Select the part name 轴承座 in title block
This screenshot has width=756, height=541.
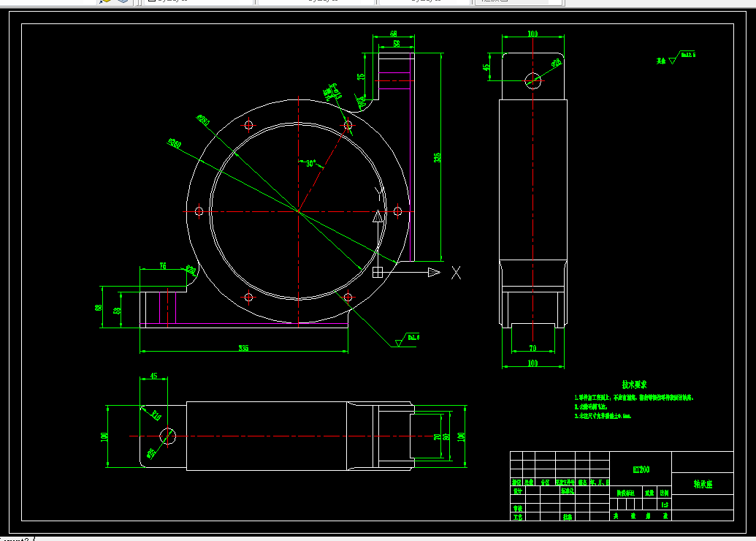point(703,484)
